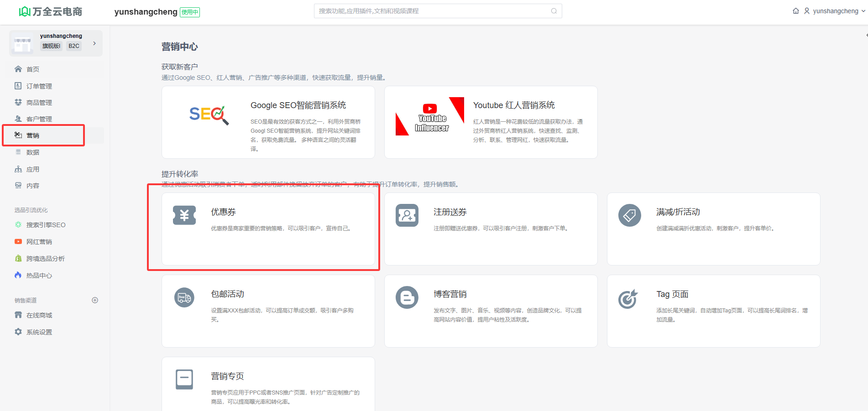Go to 系统设置 in sidebar
The width and height of the screenshot is (868, 411).
(39, 332)
